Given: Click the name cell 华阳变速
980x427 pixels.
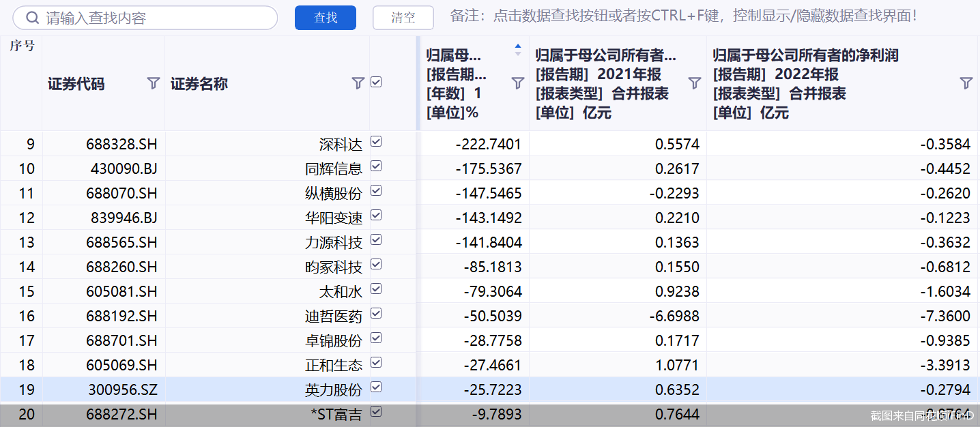Looking at the screenshot, I should coord(334,218).
